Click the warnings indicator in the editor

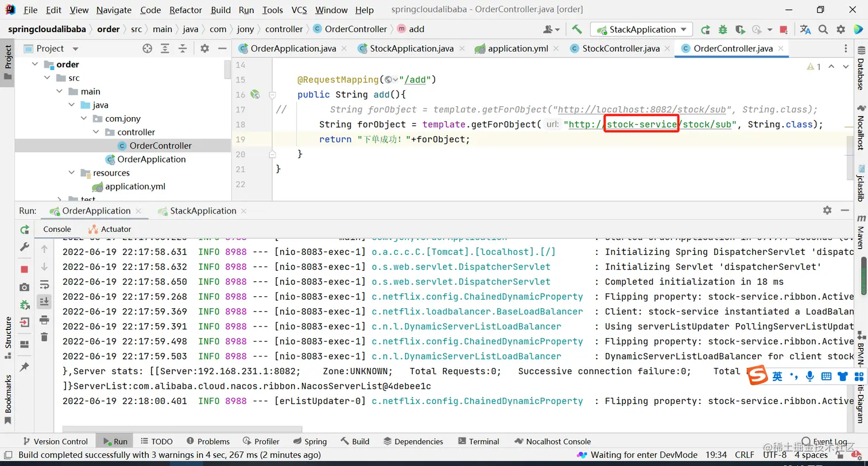click(814, 67)
